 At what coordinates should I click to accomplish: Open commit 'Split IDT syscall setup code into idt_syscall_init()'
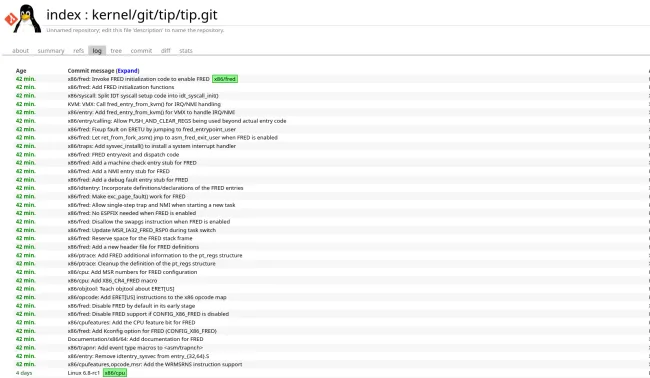coord(143,96)
